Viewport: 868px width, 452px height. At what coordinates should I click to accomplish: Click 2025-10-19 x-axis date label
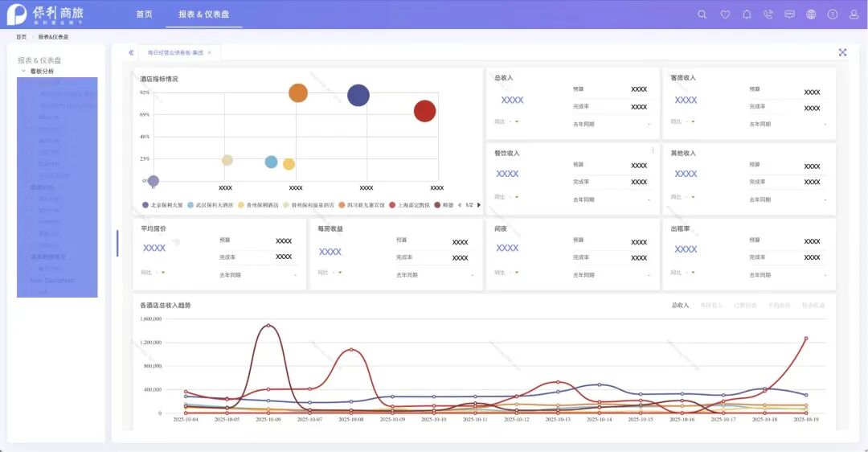806,419
